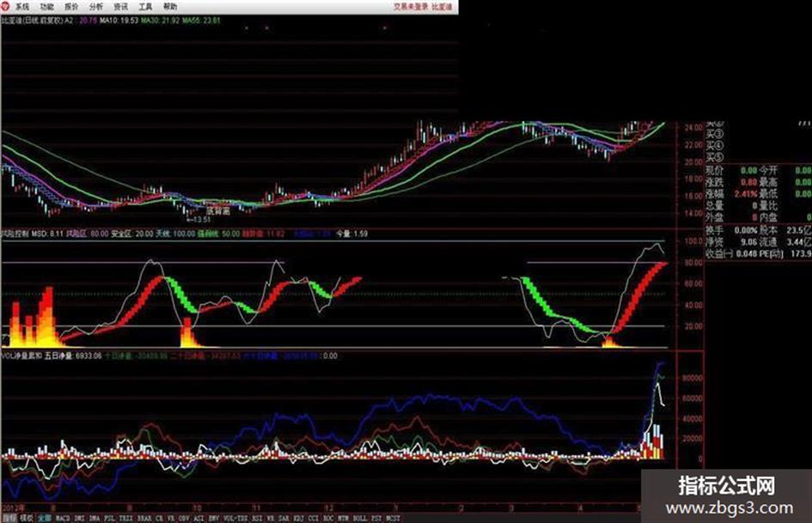Switch to the TRIX indicator tab
Viewport: 812px width, 523px height.
pyautogui.click(x=125, y=518)
